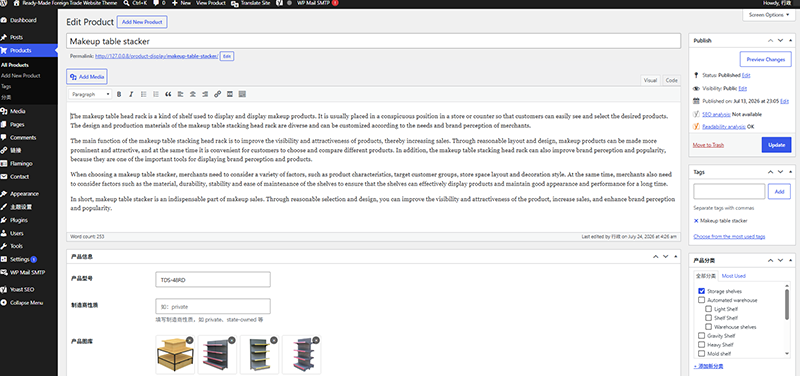The width and height of the screenshot is (800, 376).
Task: Switch to the Most Used categories tab
Action: point(734,276)
